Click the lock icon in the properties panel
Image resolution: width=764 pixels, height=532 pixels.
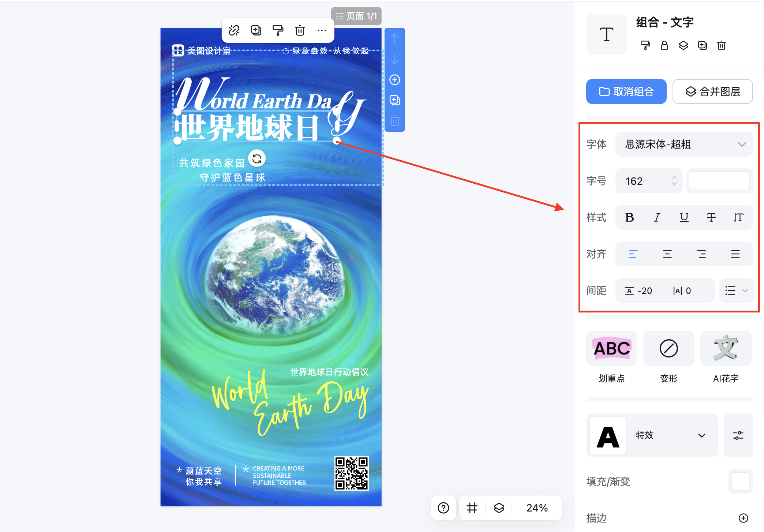tap(664, 45)
